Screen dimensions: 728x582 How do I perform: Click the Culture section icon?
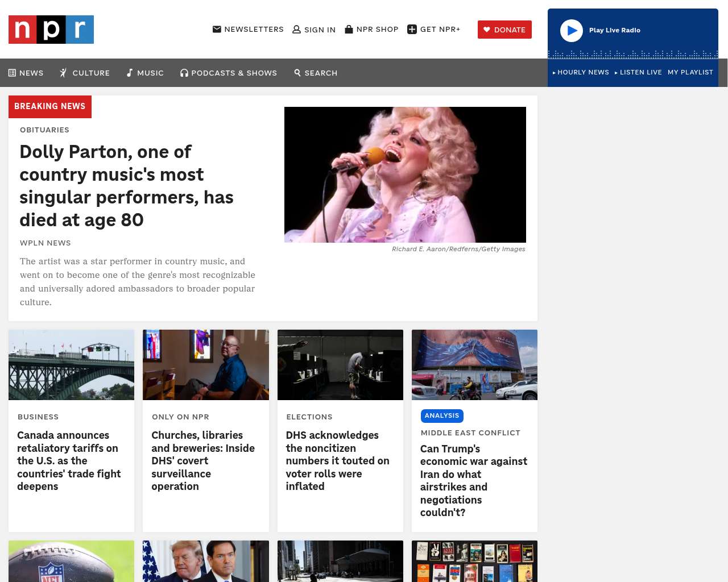click(64, 73)
